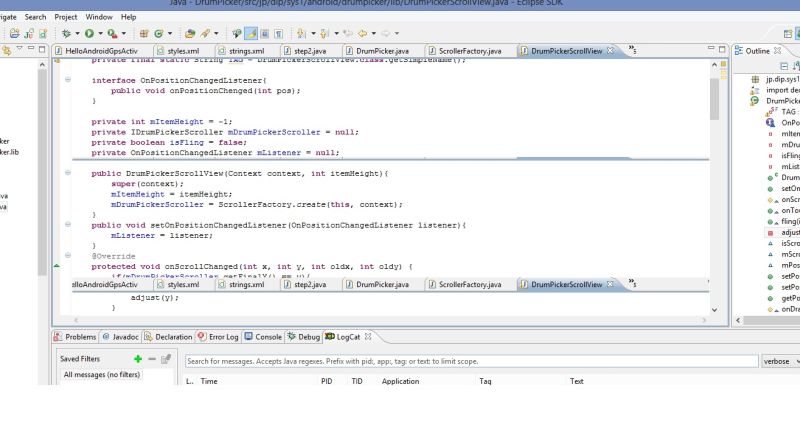Switch to the Javadoc tab

point(121,336)
